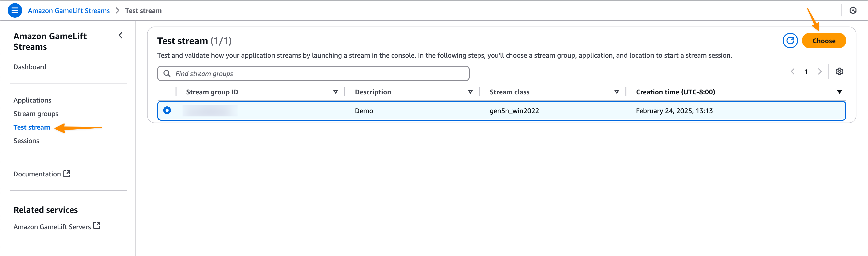The width and height of the screenshot is (868, 256).
Task: Go to next page chevron
Action: pos(820,71)
